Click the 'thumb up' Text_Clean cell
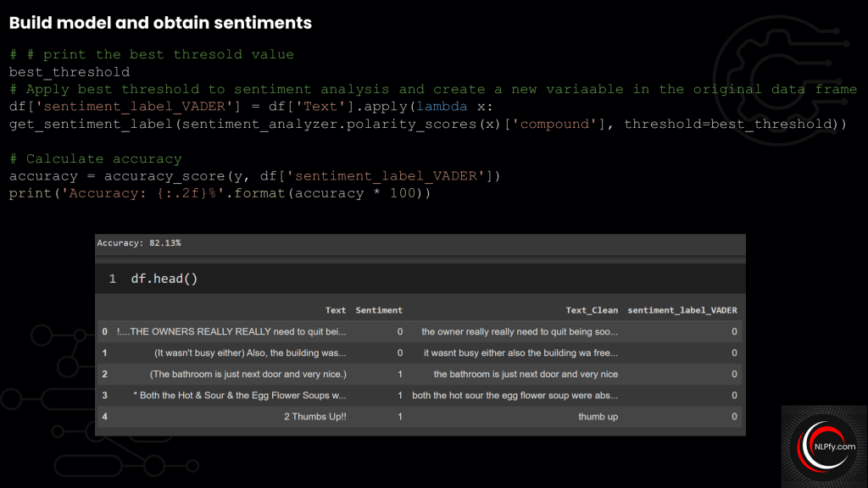 click(x=598, y=417)
